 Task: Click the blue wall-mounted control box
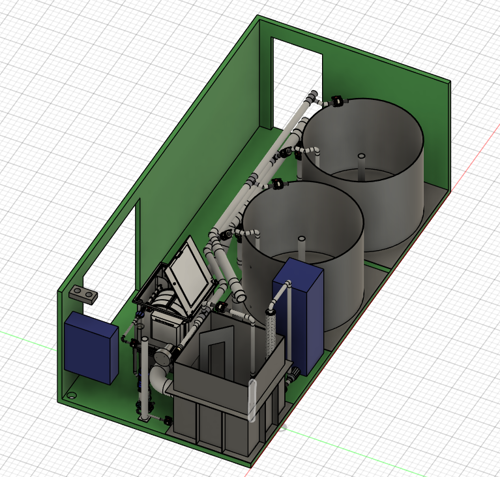point(91,348)
